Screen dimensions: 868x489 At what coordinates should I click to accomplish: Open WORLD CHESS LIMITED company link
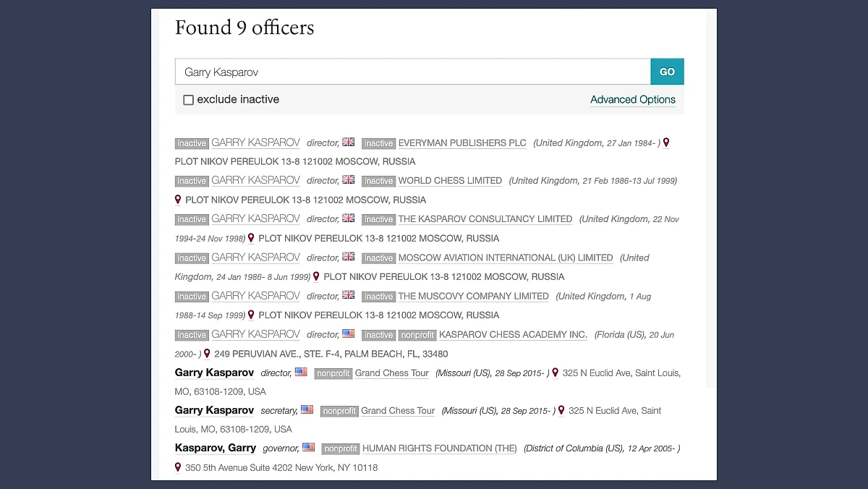[450, 181]
